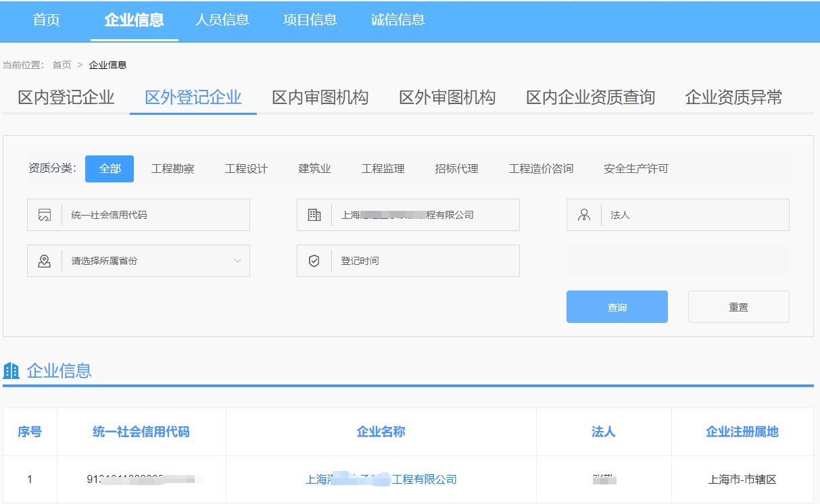The width and height of the screenshot is (820, 504).
Task: Filter by 安全生产许可 qualification
Action: click(635, 169)
